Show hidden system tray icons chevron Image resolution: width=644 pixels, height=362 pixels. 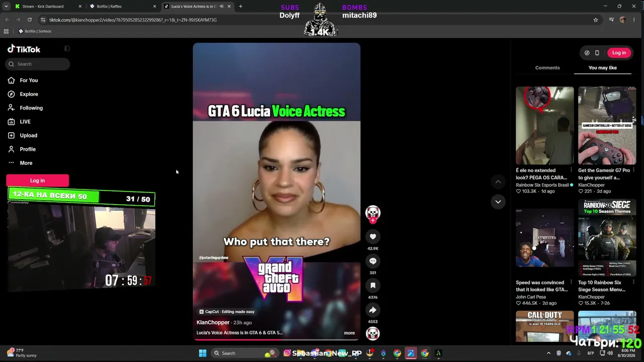tap(548, 353)
